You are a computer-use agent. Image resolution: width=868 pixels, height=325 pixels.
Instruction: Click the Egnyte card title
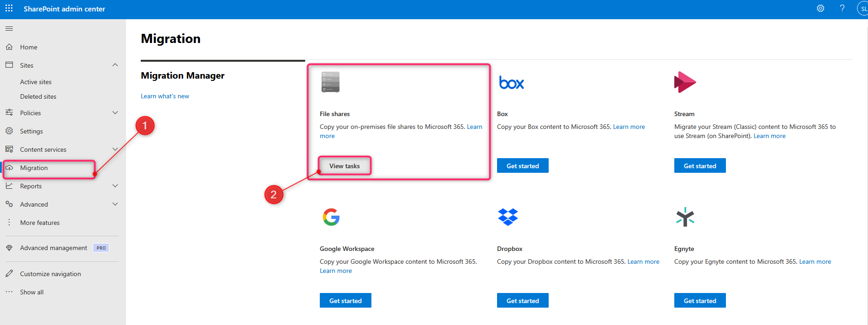pos(684,249)
